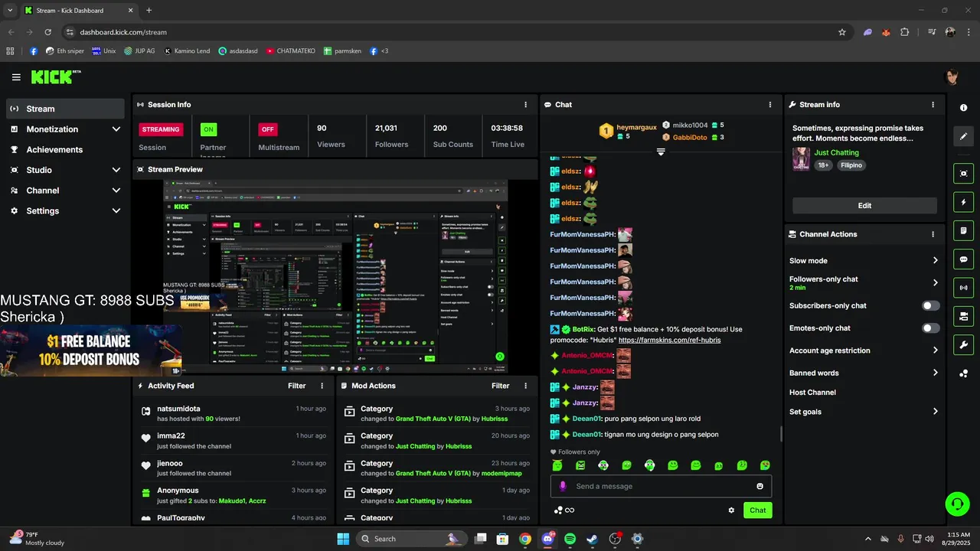Open Filter in Mod Actions
The image size is (980, 551).
click(x=500, y=386)
